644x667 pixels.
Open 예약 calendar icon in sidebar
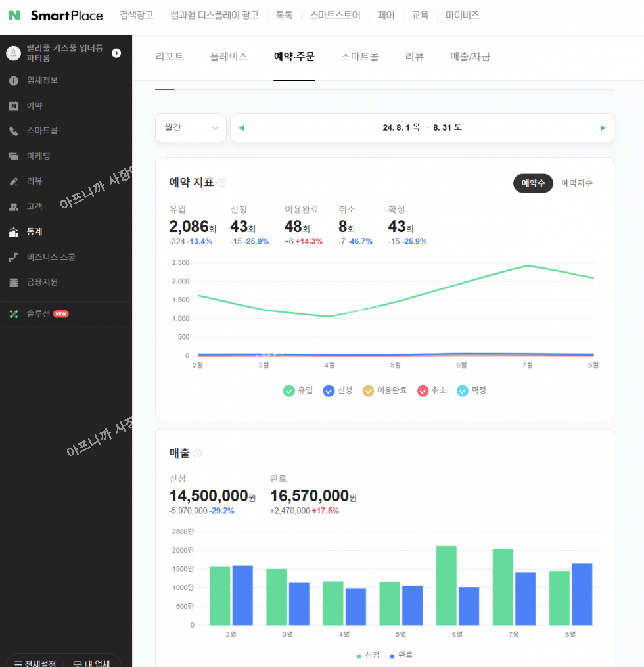coord(13,106)
